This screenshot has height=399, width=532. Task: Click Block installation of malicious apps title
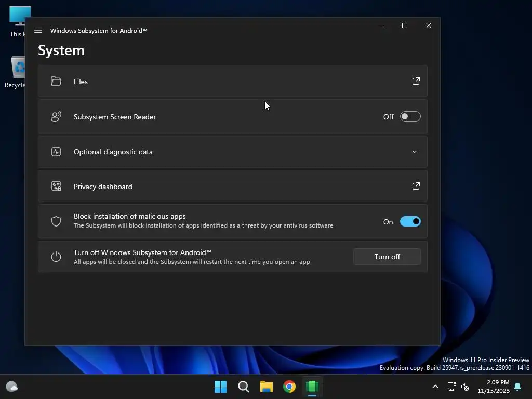tap(129, 216)
